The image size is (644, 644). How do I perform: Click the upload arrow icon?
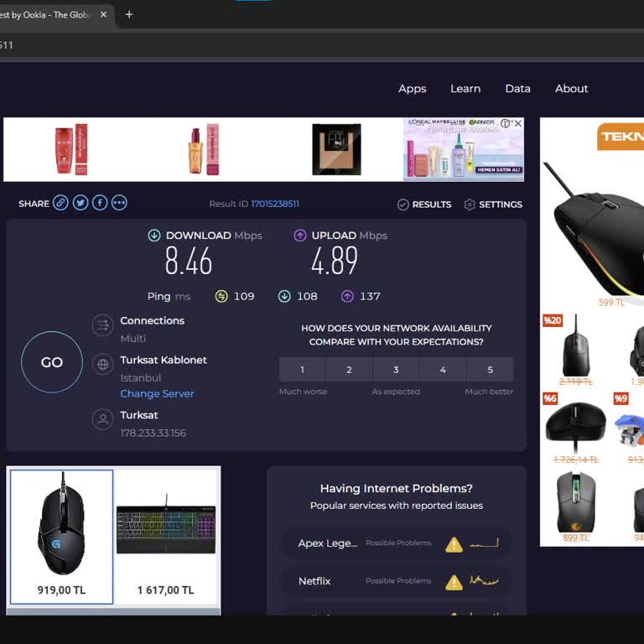300,236
